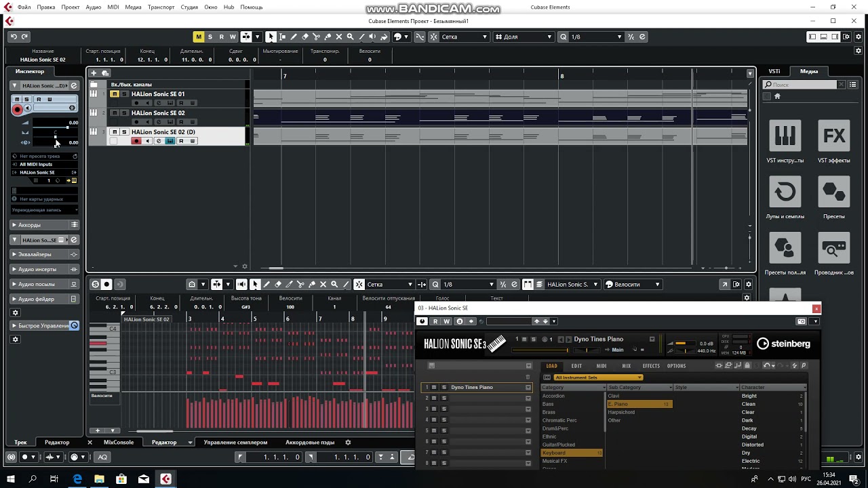Open VST Instruments media tile
868x488 pixels.
click(x=785, y=142)
